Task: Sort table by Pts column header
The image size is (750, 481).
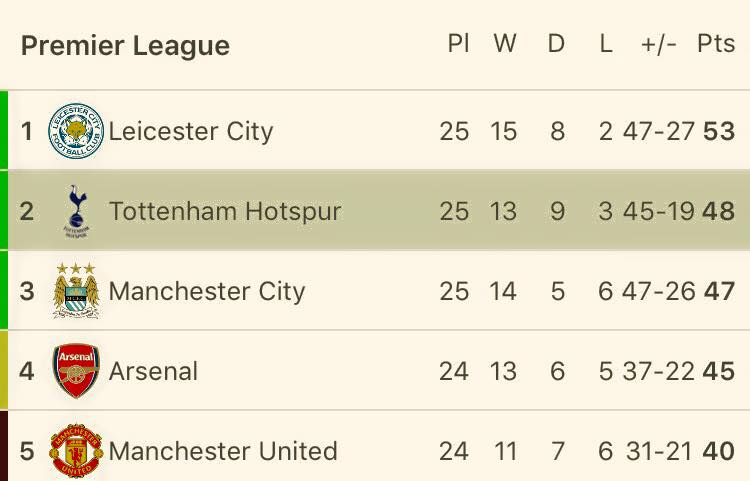Action: tap(716, 44)
